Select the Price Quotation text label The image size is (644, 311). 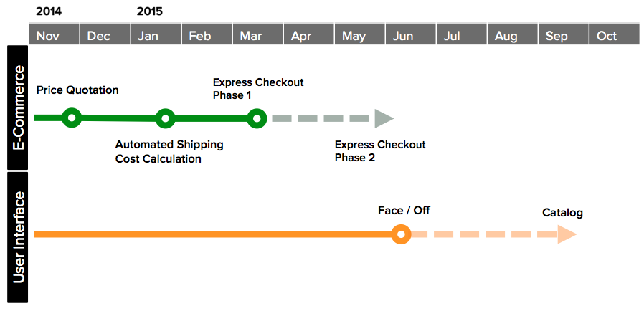77,90
